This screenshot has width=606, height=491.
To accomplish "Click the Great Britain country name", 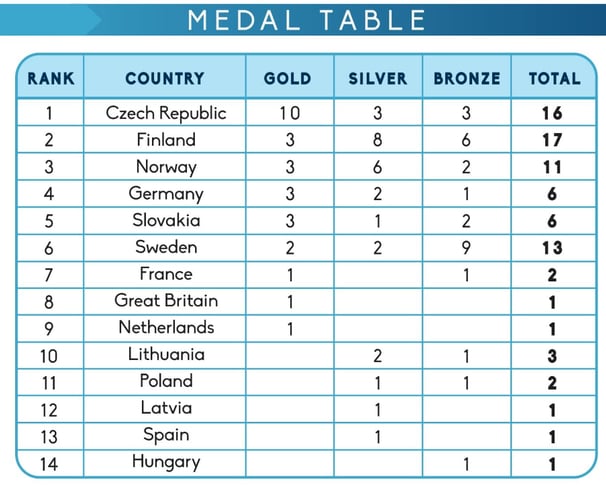I will [x=166, y=301].
